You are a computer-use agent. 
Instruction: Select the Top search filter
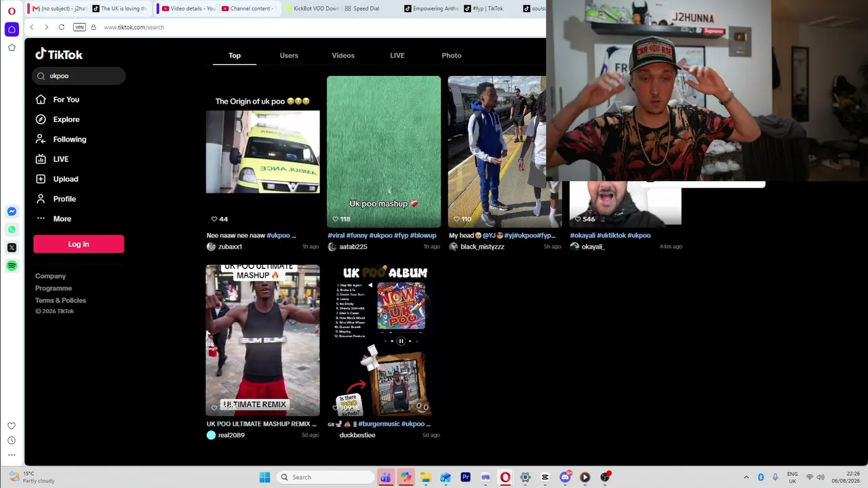pos(235,56)
